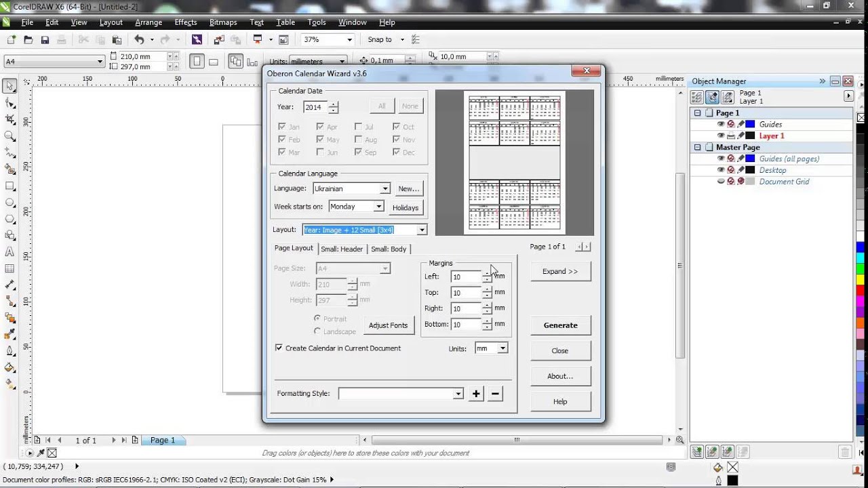The image size is (868, 488).
Task: Open the Week starts on dropdown
Action: tap(378, 206)
